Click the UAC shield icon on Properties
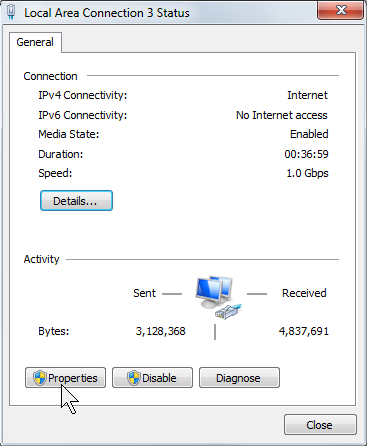Screen dimensions: 367x446 point(39,378)
